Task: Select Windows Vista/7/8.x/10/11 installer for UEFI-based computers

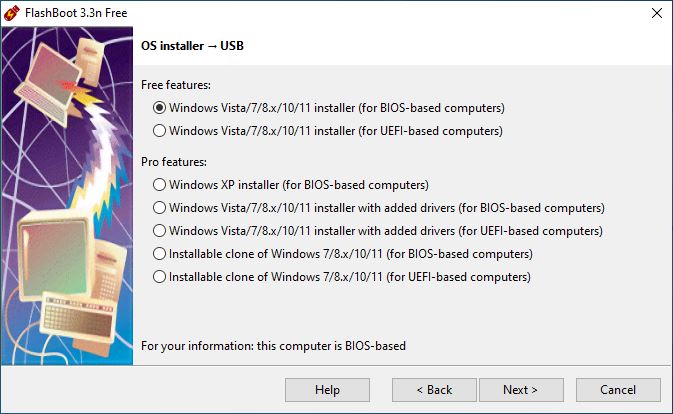Action: [328, 131]
